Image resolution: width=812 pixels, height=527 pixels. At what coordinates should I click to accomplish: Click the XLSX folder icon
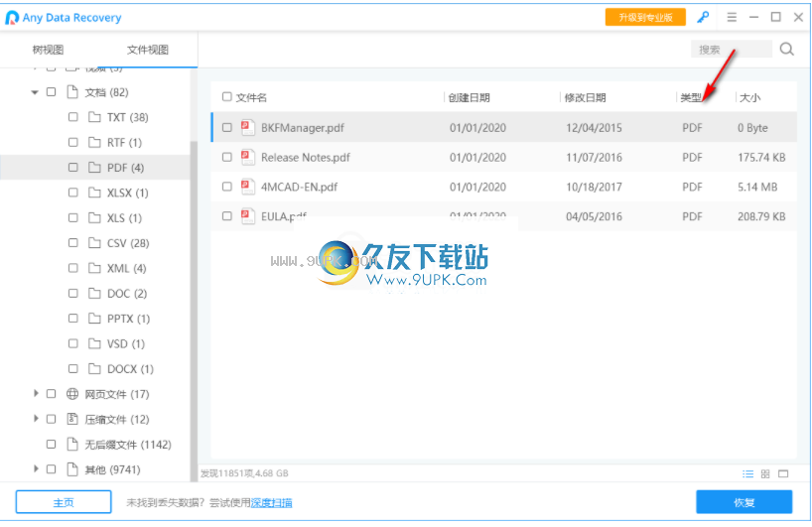click(94, 193)
